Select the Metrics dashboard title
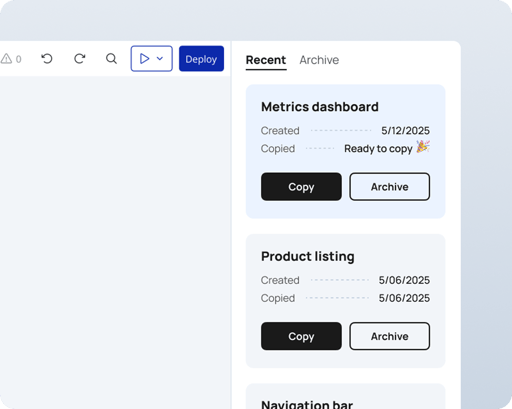512x409 pixels. (x=320, y=107)
